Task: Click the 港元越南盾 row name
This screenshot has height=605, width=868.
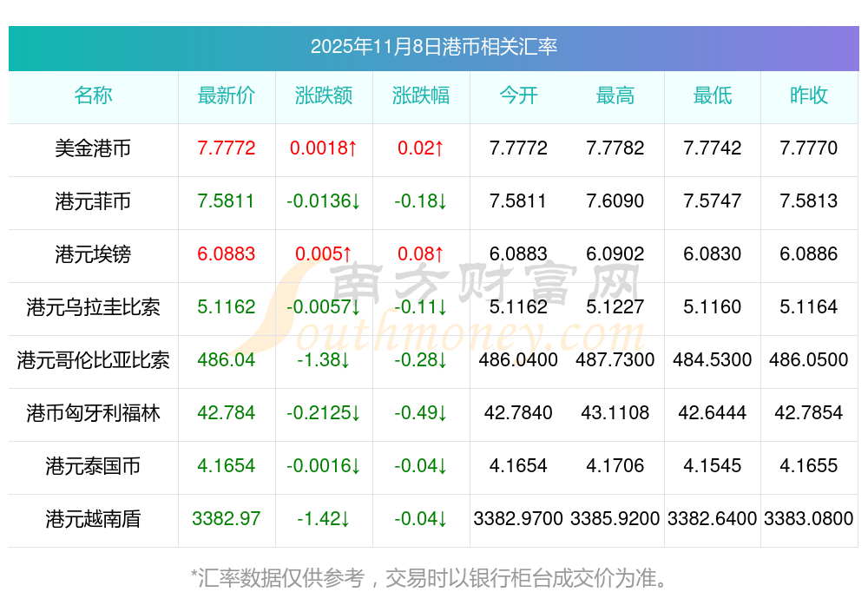Action: (93, 519)
